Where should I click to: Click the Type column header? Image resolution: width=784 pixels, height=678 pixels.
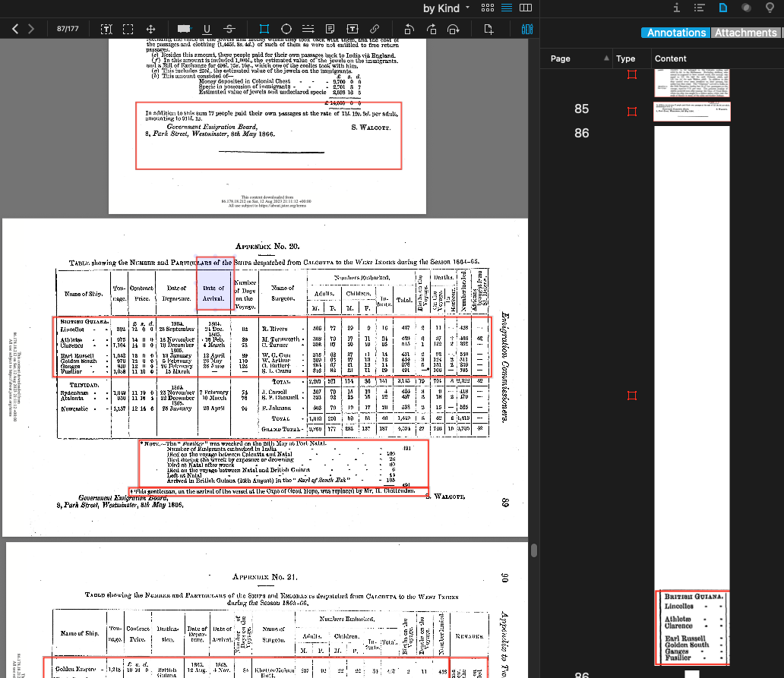(x=625, y=58)
